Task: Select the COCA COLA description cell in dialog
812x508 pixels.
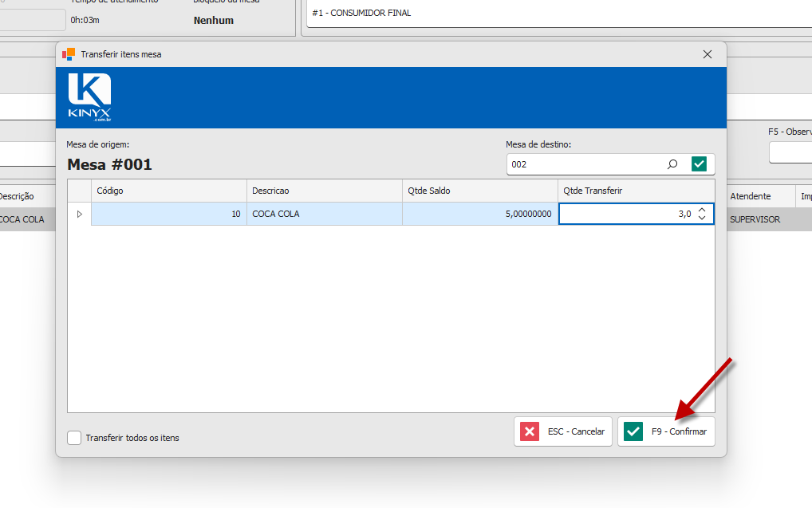Action: point(325,214)
